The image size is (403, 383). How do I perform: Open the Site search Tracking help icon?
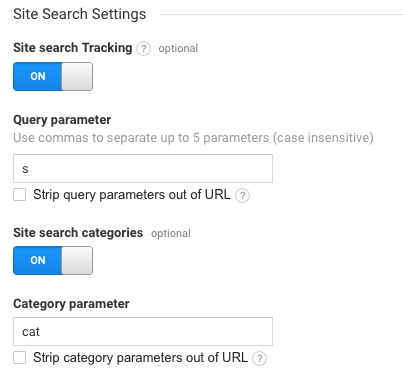143,49
